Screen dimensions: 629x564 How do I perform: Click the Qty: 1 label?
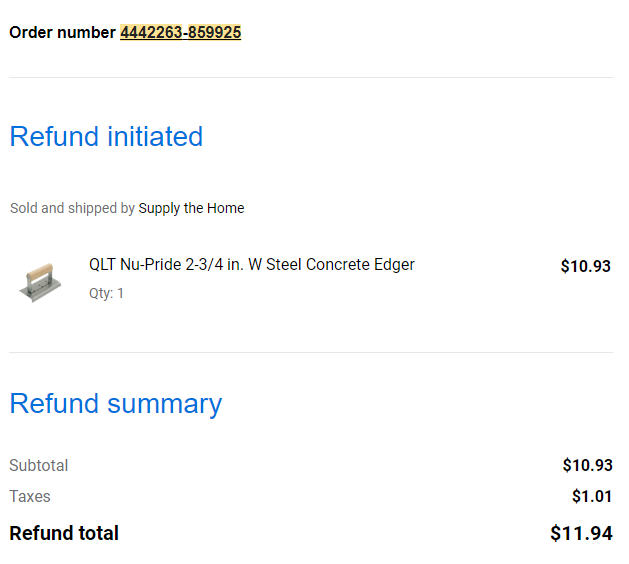click(106, 293)
